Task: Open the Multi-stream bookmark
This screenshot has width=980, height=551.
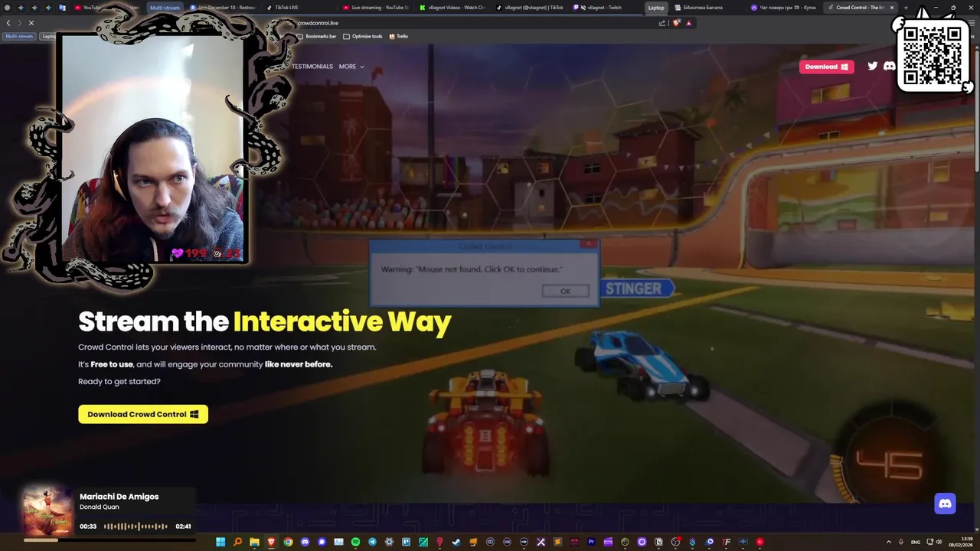Action: pyautogui.click(x=19, y=36)
